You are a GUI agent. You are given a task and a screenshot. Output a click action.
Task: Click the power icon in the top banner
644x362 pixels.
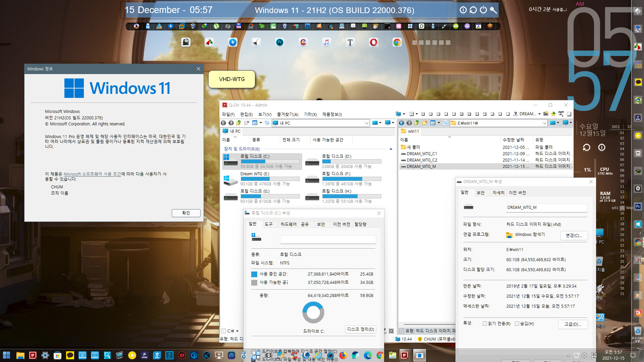coord(483,10)
